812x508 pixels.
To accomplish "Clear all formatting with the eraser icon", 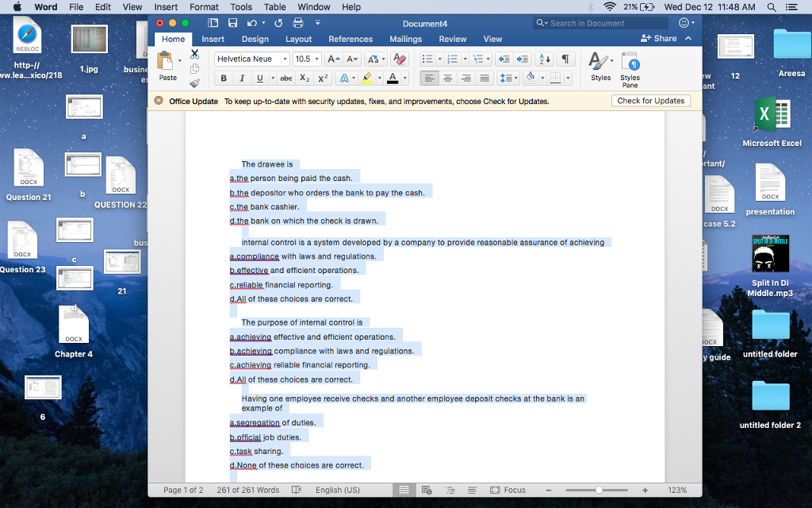I will (x=400, y=60).
